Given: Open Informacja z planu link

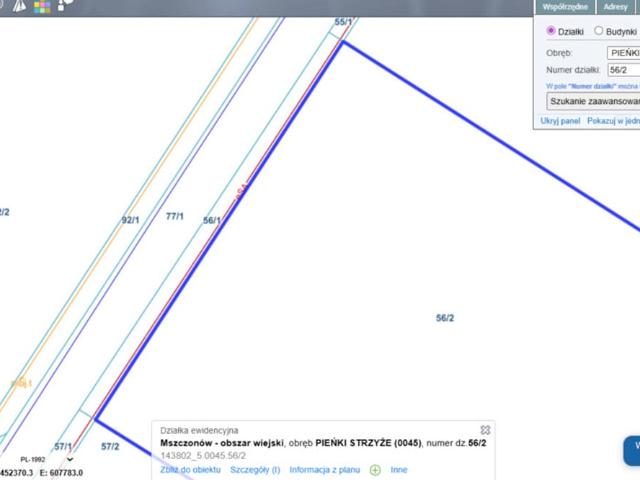Looking at the screenshot, I should pyautogui.click(x=326, y=469).
